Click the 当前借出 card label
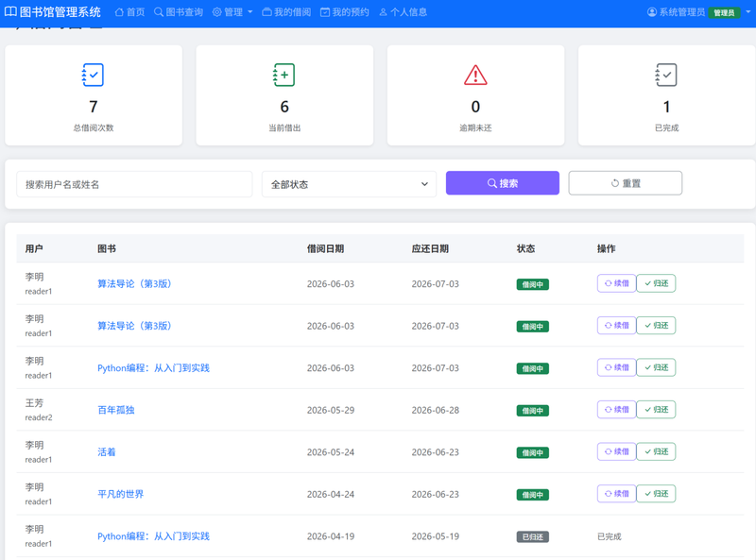 (284, 127)
